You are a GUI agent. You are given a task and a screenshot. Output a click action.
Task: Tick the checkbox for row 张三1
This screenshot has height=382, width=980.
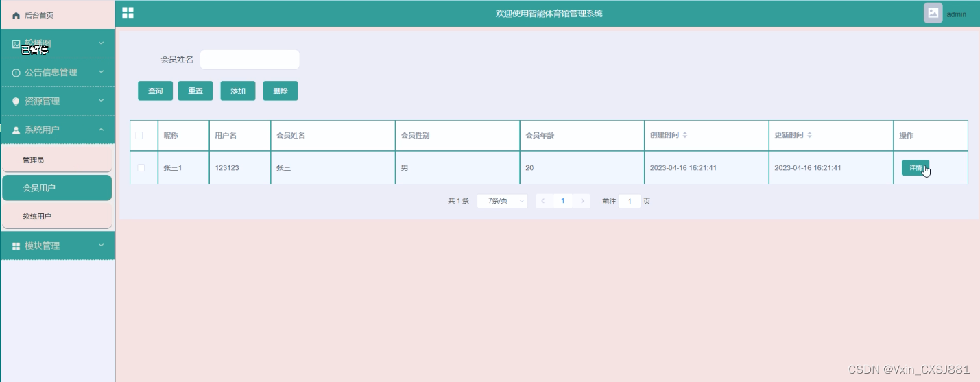[141, 167]
